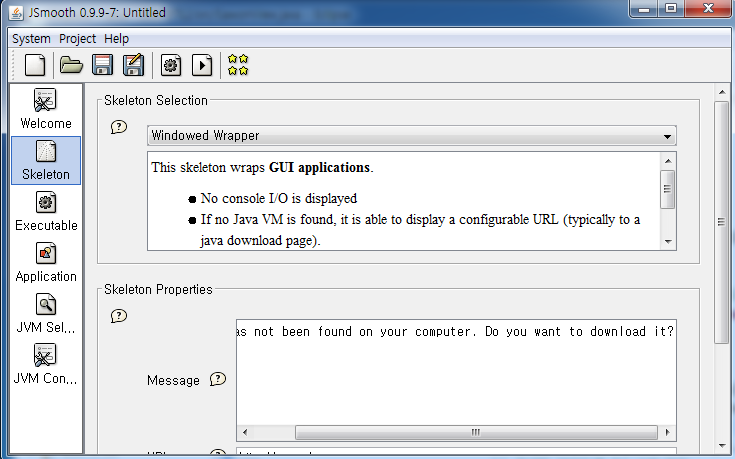Click help icon in Skeleton Properties group

click(119, 316)
